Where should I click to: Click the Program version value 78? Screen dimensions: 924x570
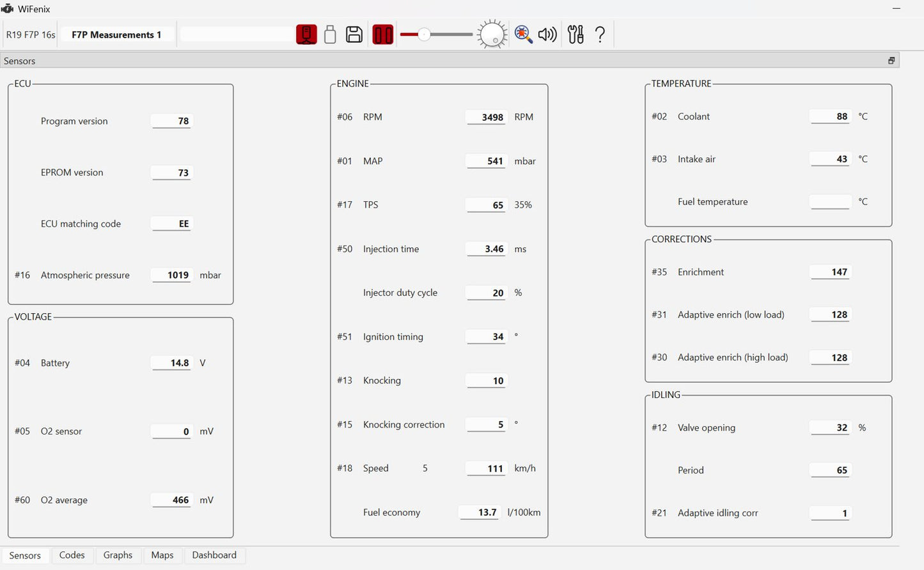(171, 121)
